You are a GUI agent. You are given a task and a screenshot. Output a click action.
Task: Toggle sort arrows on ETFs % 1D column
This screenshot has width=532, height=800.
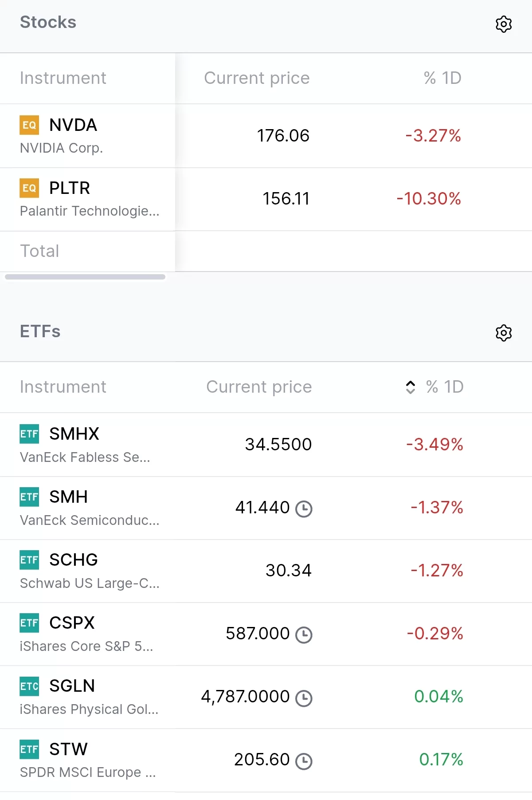pos(411,387)
